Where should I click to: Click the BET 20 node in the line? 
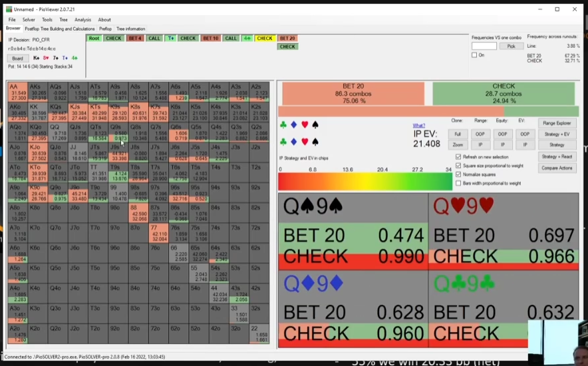(x=287, y=38)
